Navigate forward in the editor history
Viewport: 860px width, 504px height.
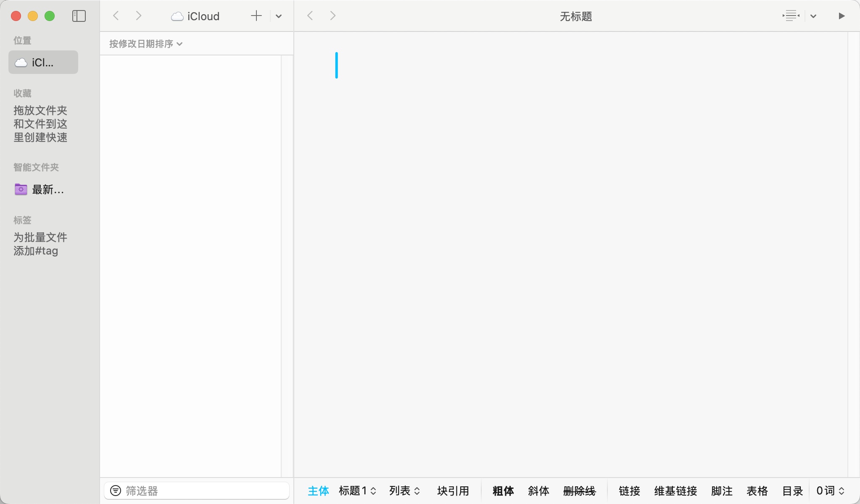pyautogui.click(x=332, y=16)
